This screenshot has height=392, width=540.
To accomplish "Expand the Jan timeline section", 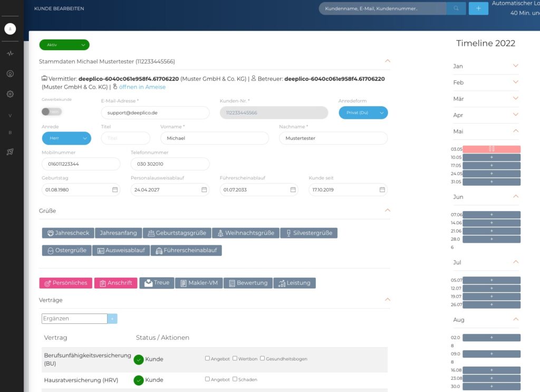I will tap(515, 66).
